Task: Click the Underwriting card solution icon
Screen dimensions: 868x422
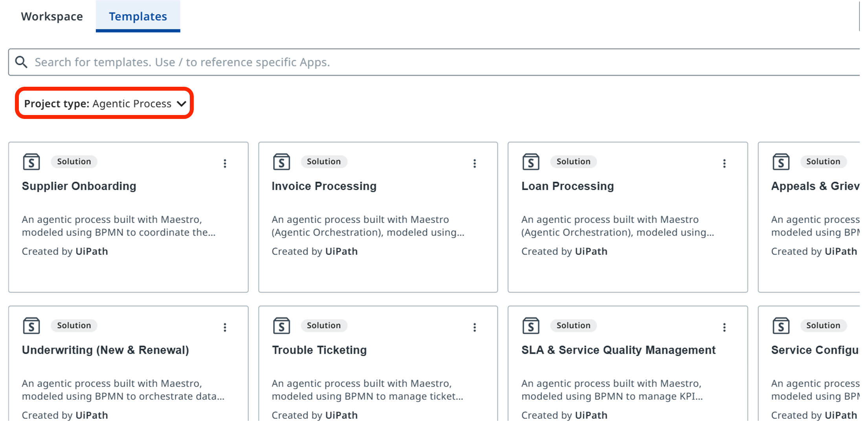Action: pyautogui.click(x=31, y=326)
